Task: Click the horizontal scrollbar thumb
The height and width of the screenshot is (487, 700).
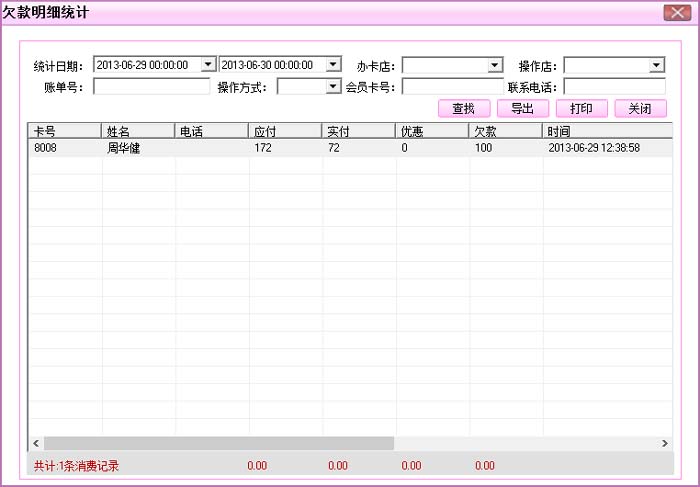Action: (219, 443)
